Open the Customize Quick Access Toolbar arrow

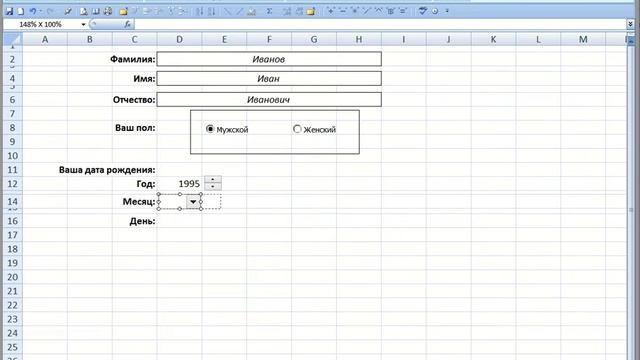click(x=447, y=11)
